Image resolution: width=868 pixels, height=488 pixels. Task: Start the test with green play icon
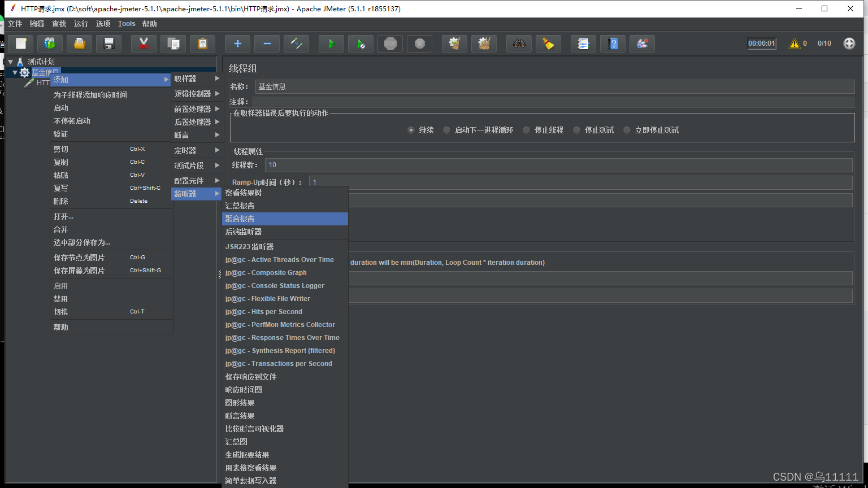tap(332, 43)
